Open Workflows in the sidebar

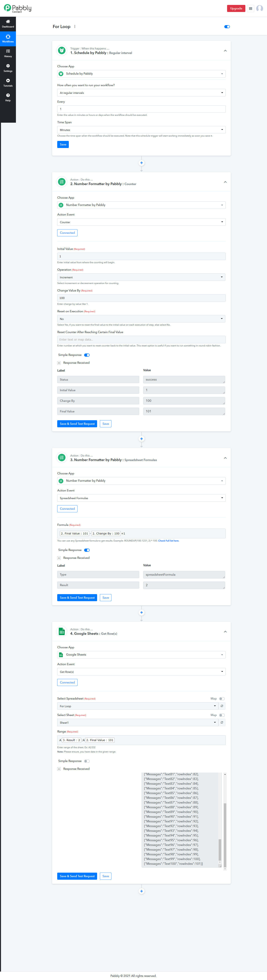point(8,38)
